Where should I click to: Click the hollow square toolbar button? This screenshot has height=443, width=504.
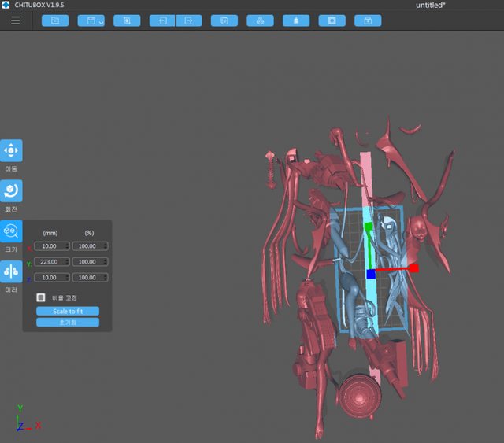[332, 20]
